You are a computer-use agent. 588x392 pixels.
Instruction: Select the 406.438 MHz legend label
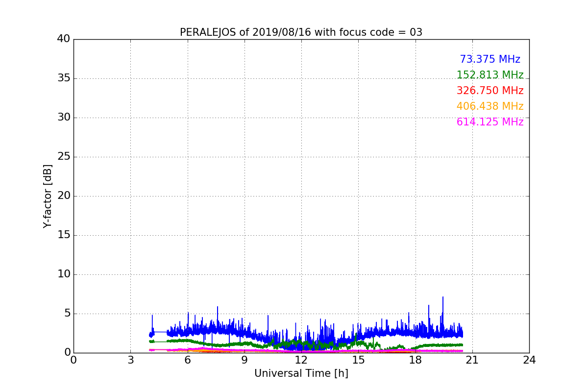(490, 106)
